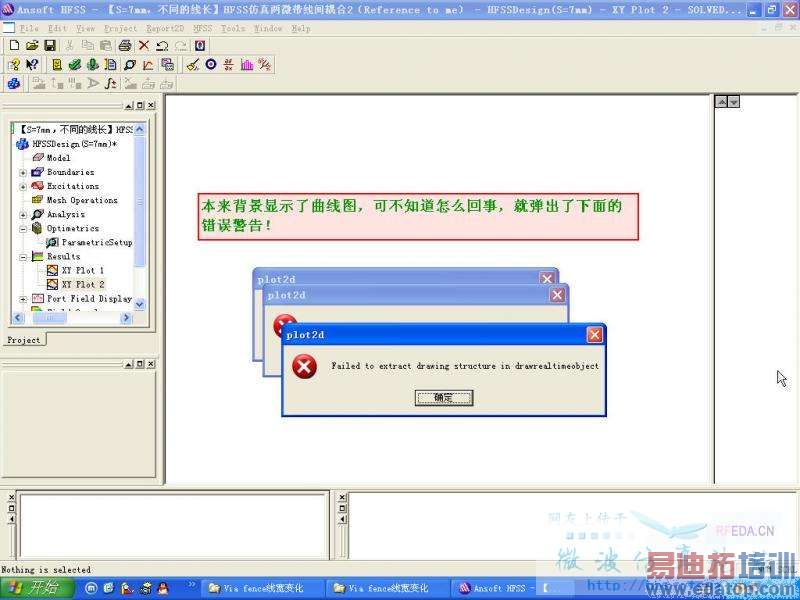
Task: Click the magenta histogram icon
Action: 247,65
